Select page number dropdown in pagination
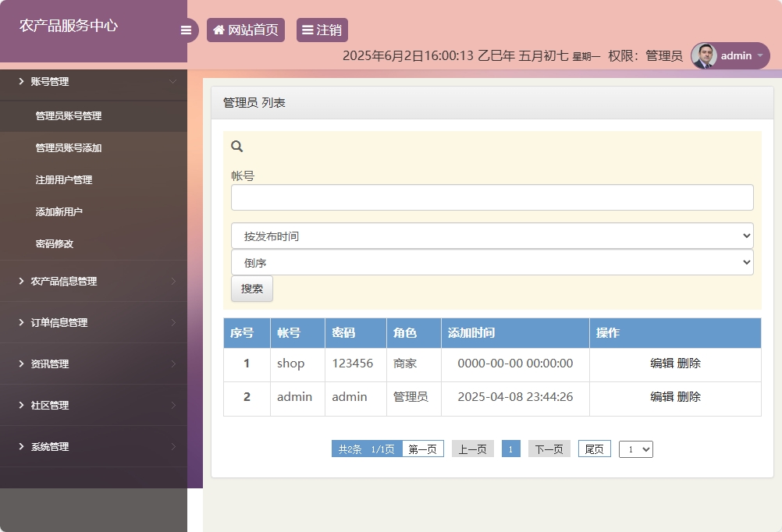Viewport: 782px width, 532px height. (635, 449)
